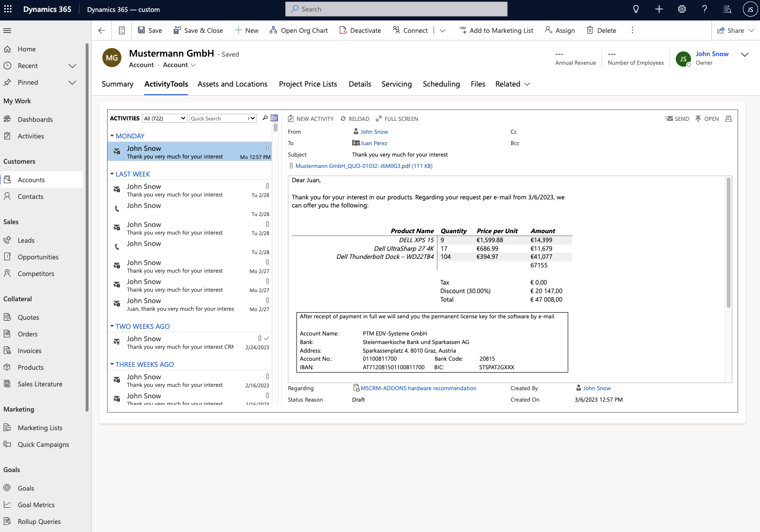
Task: Open the app launcher waffle icon
Action: [8, 9]
